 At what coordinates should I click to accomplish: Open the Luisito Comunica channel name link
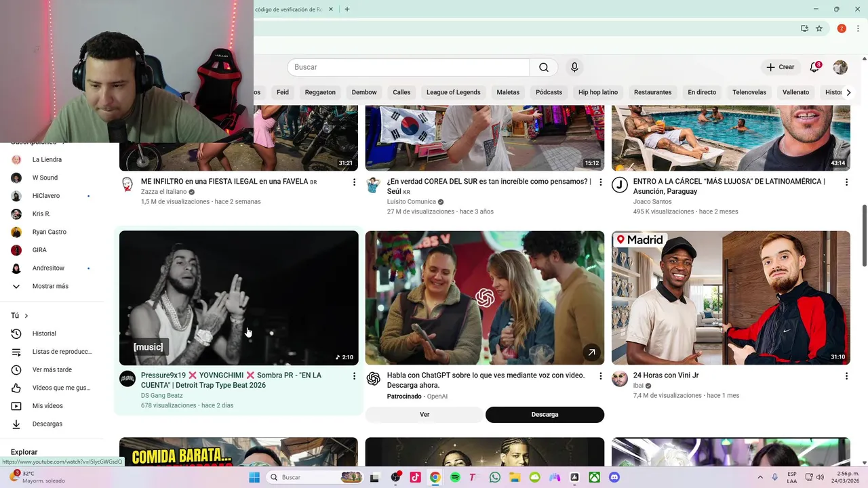click(x=411, y=202)
